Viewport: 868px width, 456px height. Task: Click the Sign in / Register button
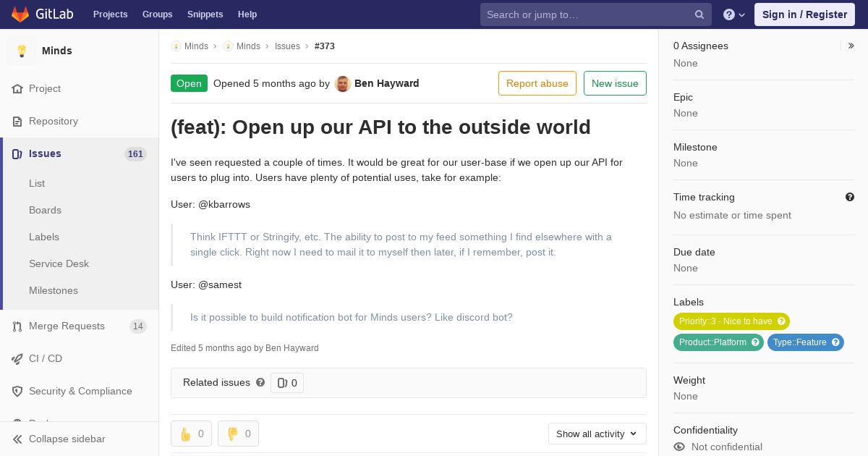804,14
